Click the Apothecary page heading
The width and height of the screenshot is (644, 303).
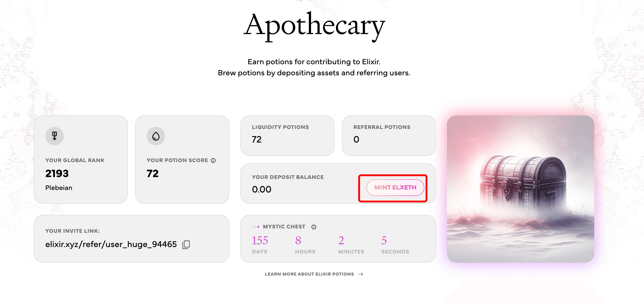tap(314, 26)
